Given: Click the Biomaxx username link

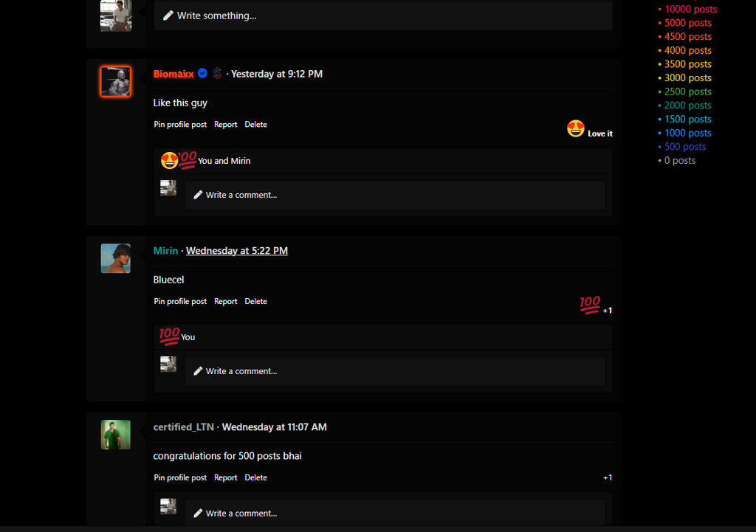Looking at the screenshot, I should tap(173, 74).
